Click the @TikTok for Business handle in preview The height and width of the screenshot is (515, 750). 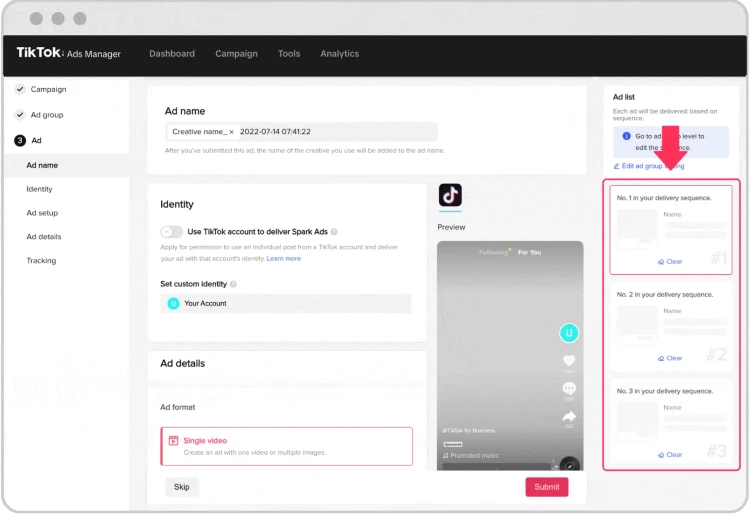(x=469, y=431)
